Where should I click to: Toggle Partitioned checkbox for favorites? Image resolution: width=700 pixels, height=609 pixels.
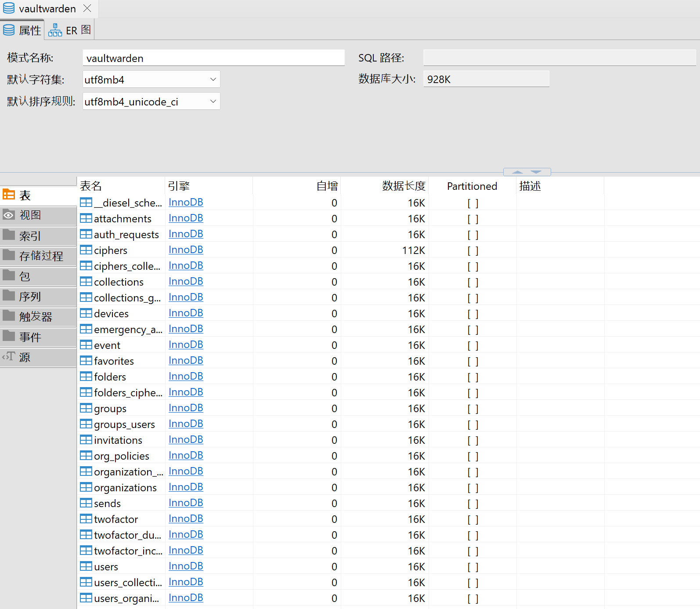point(473,361)
